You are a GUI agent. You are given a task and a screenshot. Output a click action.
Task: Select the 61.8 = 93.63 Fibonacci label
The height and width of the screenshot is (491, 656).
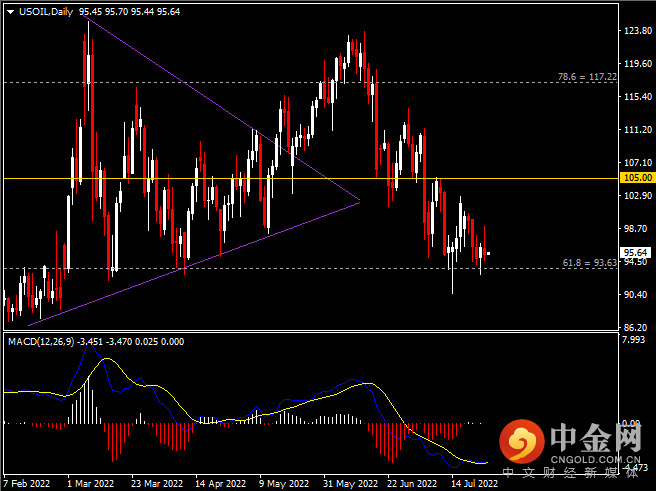[x=589, y=263]
